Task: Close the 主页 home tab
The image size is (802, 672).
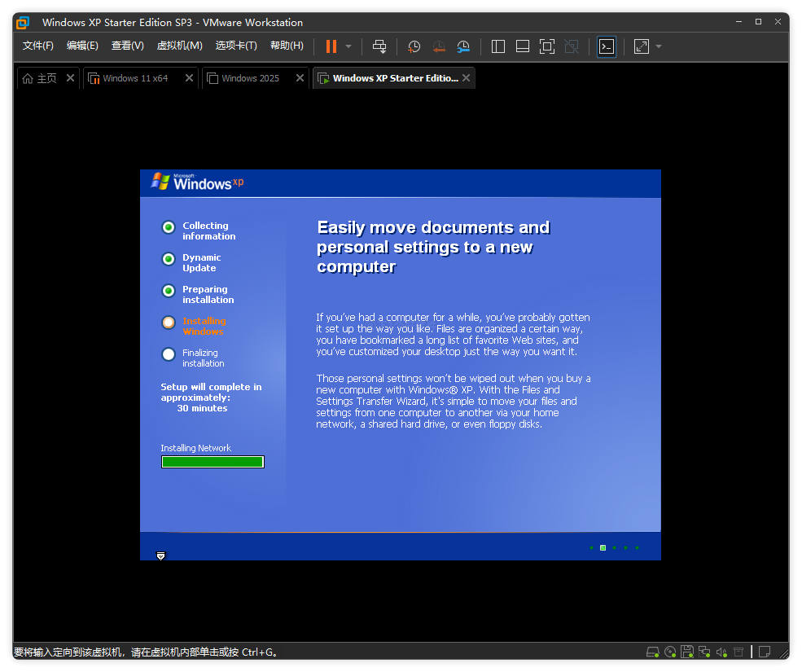Action: (x=70, y=78)
